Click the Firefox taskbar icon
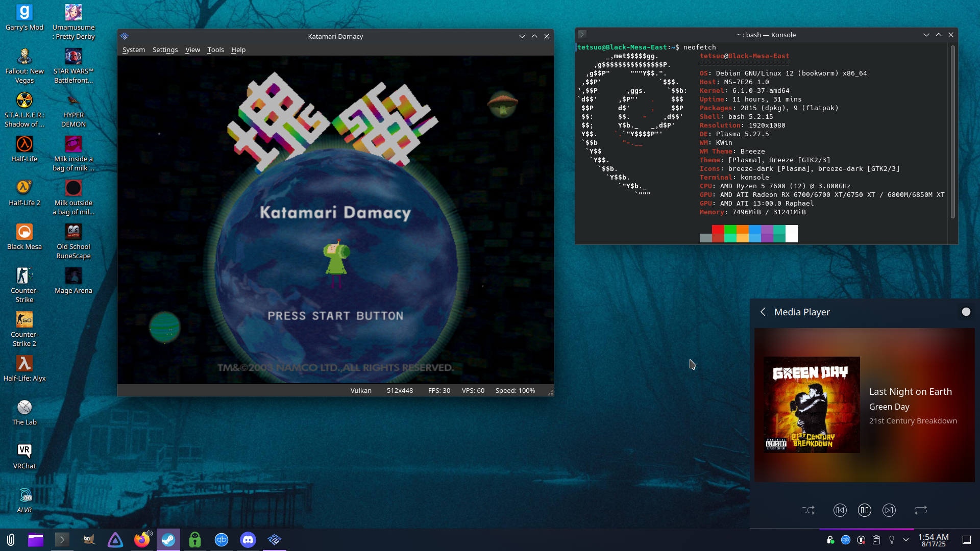 [x=142, y=540]
